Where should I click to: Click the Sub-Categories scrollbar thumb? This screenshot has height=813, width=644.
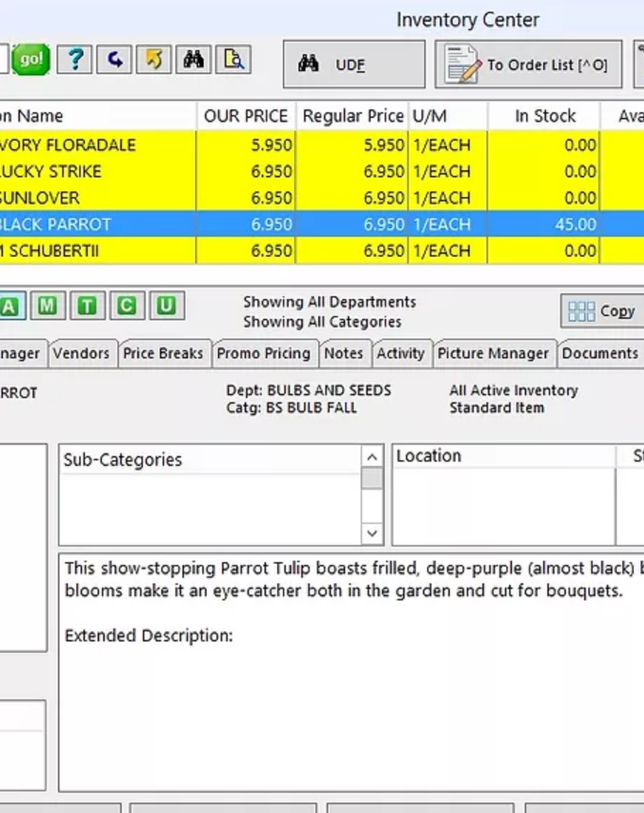tap(372, 479)
